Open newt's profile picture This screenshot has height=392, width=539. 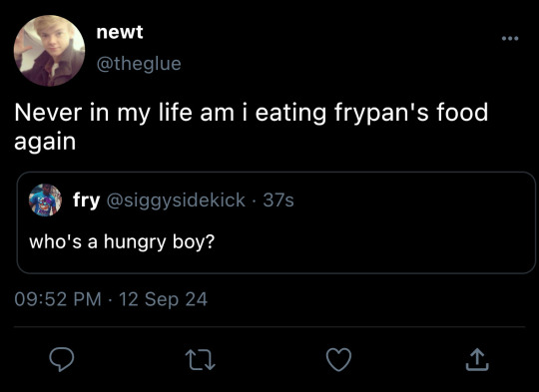tap(50, 51)
